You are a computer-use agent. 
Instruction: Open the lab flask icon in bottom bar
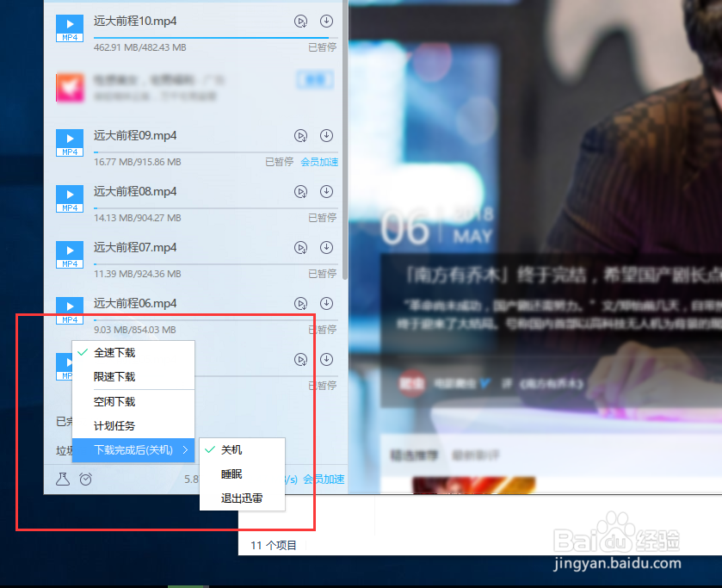coord(63,480)
